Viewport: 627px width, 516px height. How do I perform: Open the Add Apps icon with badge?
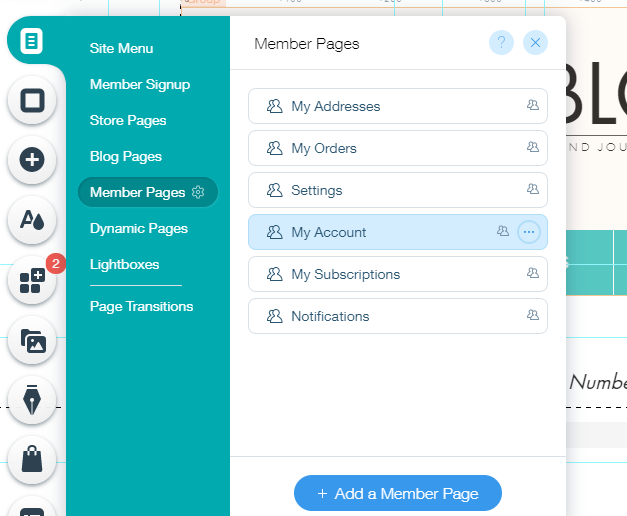[x=32, y=280]
